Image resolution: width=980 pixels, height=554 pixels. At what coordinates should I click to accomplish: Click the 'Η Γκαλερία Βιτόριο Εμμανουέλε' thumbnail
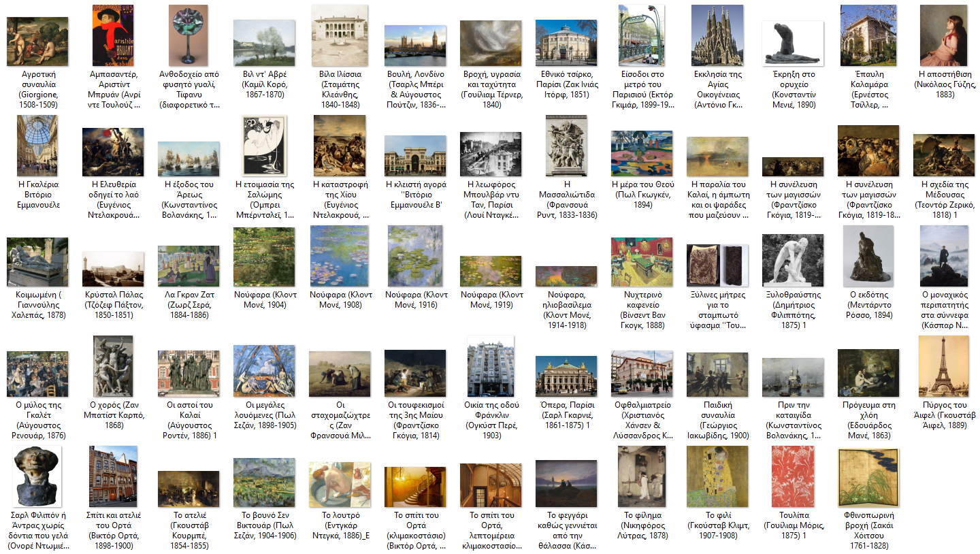(x=37, y=145)
